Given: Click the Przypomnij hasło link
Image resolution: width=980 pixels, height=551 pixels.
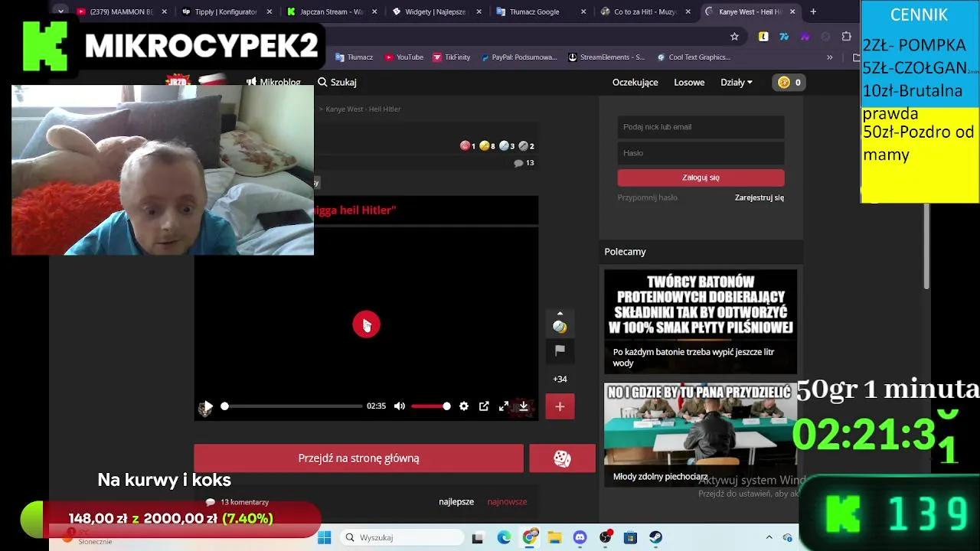Looking at the screenshot, I should pos(648,197).
